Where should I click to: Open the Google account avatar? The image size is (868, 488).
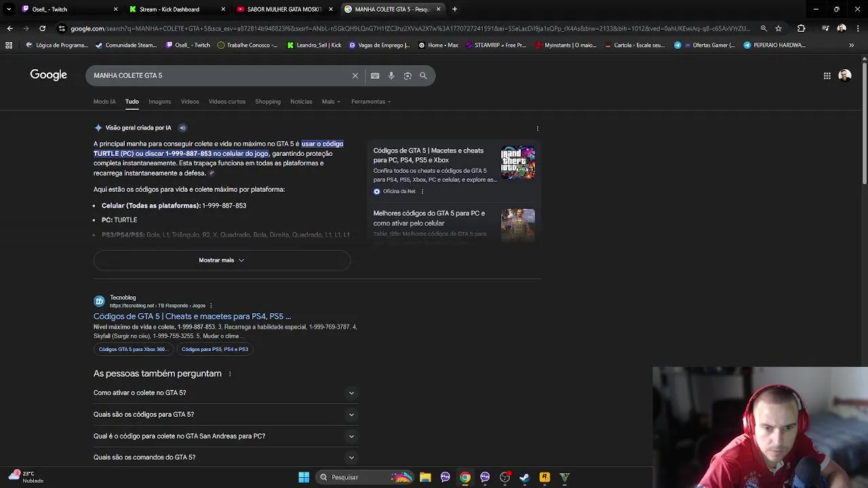click(845, 76)
